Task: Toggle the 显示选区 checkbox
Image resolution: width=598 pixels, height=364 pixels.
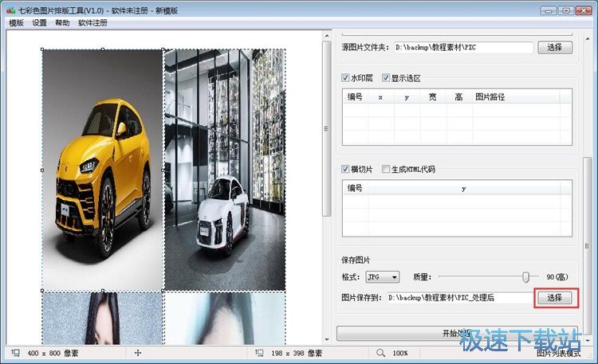Action: [386, 78]
